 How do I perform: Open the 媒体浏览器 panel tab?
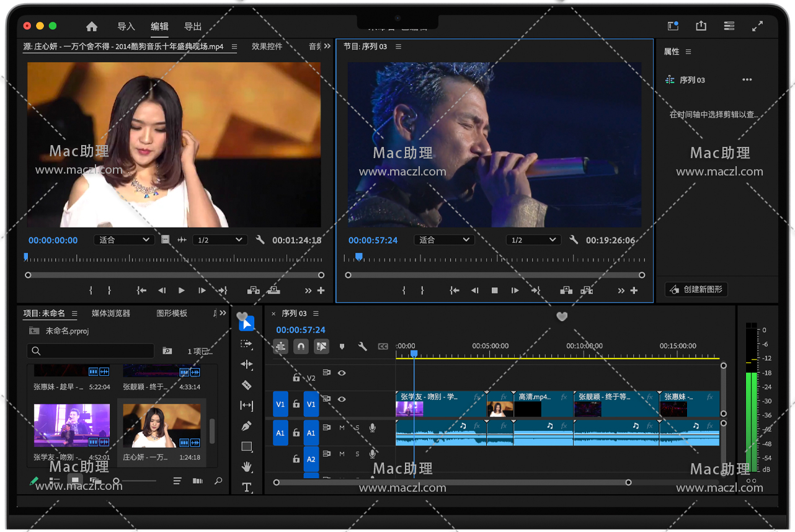[111, 313]
